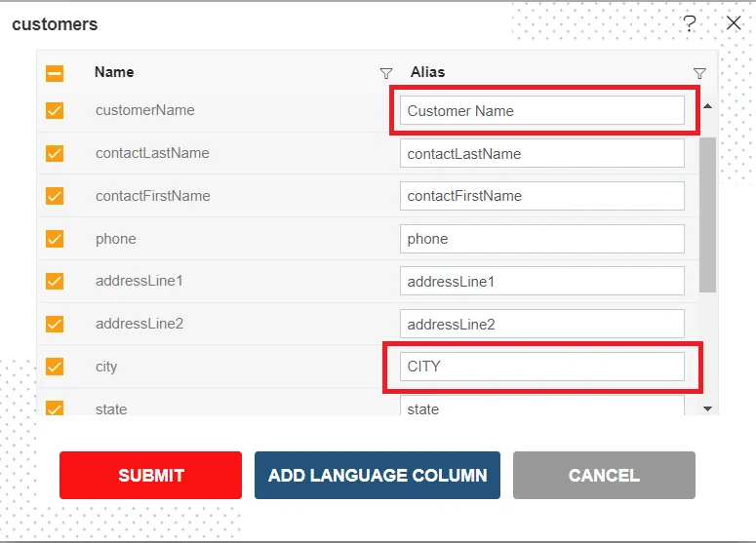Click ADD LANGUAGE COLUMN button
This screenshot has height=543, width=756.
378,476
